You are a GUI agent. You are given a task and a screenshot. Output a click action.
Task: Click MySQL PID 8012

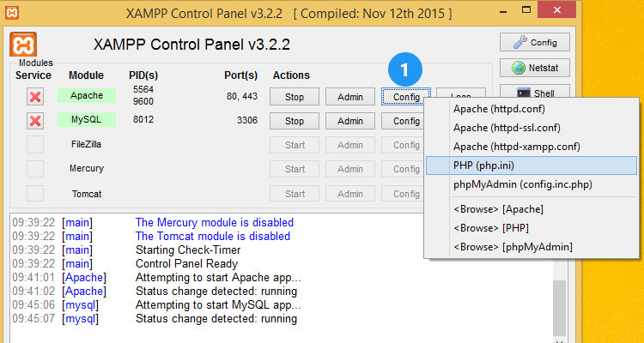point(143,119)
